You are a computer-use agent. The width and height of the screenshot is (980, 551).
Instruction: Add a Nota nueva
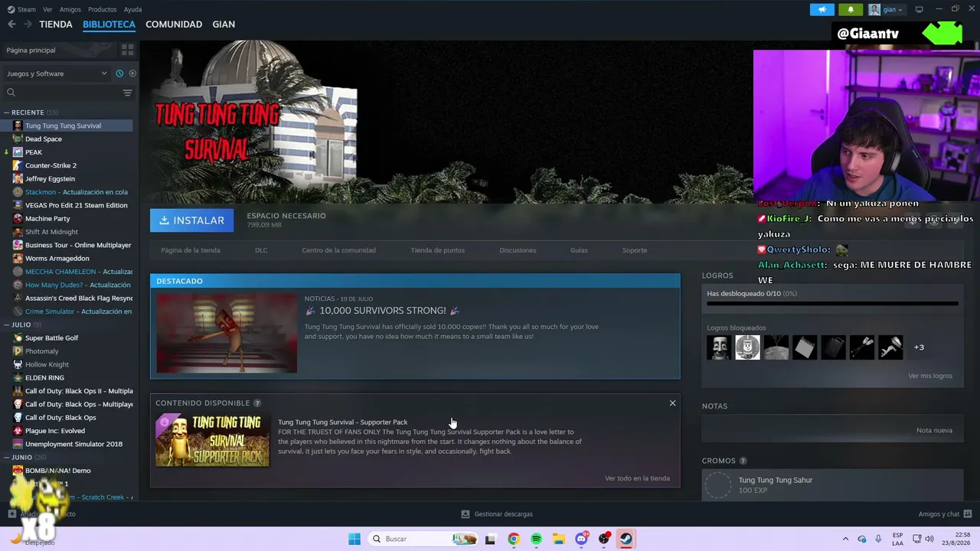tap(934, 430)
